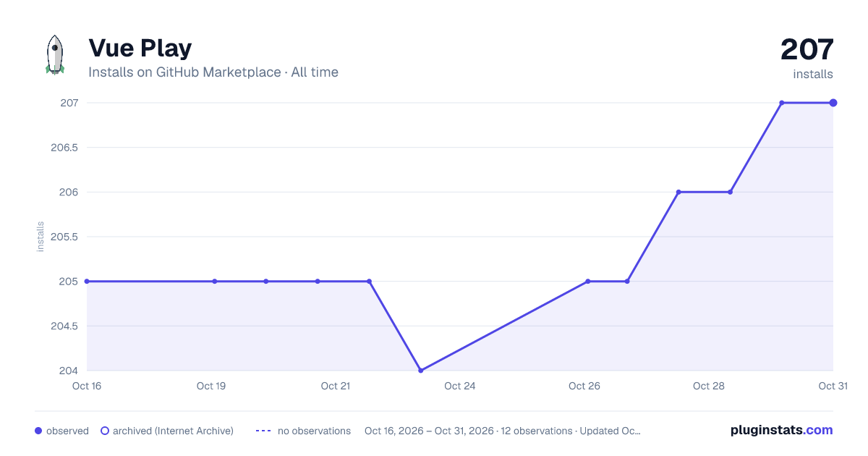Click the 204 y-axis label
The image size is (868, 456).
coord(69,371)
